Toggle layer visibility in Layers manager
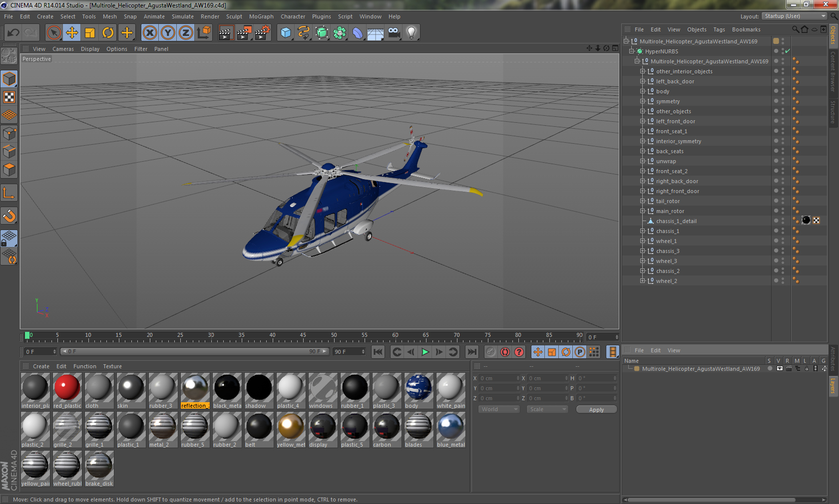Viewport: 839px width, 504px height. coord(780,369)
